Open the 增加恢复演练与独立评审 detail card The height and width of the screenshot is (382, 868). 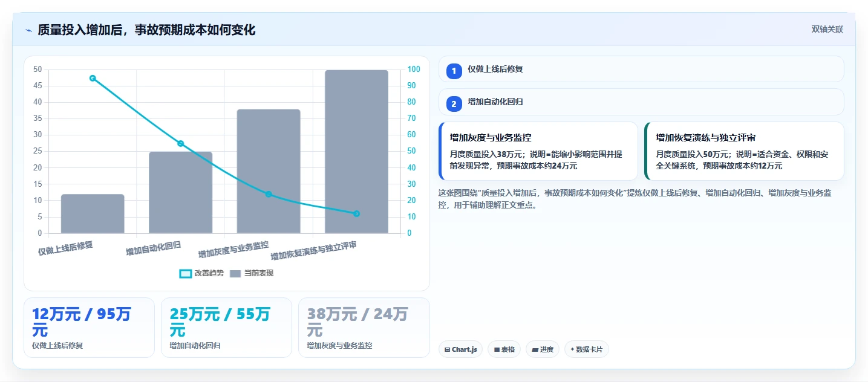745,151
